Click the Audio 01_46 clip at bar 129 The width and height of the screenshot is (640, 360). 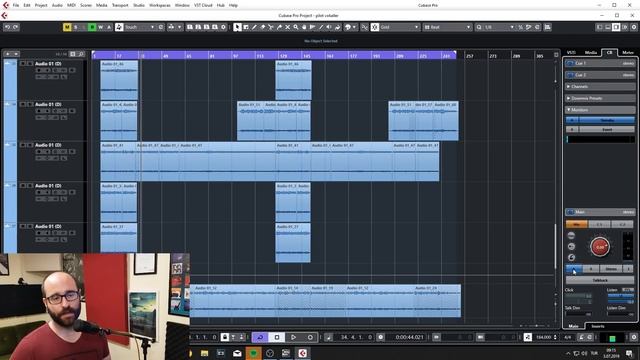tap(293, 80)
